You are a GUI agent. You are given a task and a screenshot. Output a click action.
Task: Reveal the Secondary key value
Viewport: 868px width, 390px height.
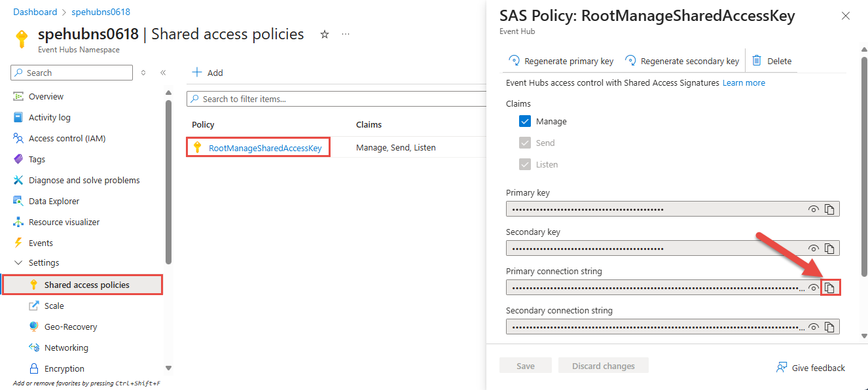[x=814, y=249]
